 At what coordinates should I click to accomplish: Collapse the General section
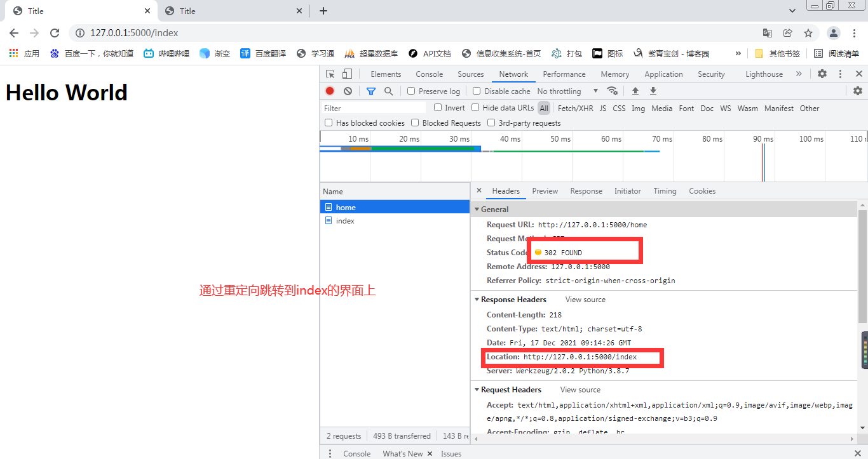pos(477,209)
